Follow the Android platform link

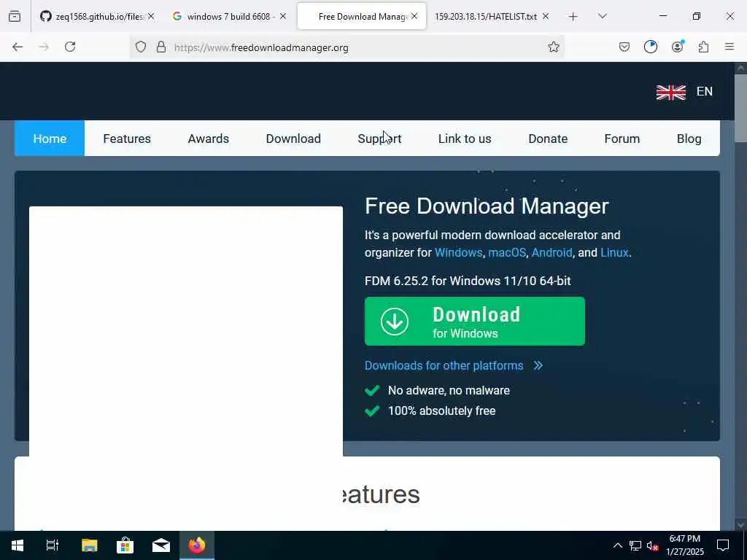551,252
